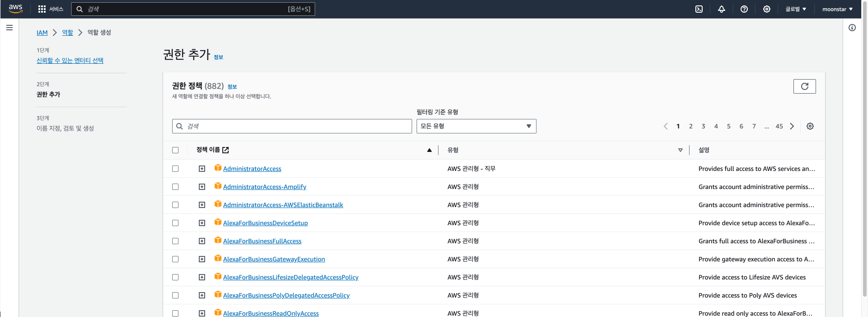
Task: Check the AdministratorAccess-AWSElasticBeanstalk checkbox
Action: 175,205
